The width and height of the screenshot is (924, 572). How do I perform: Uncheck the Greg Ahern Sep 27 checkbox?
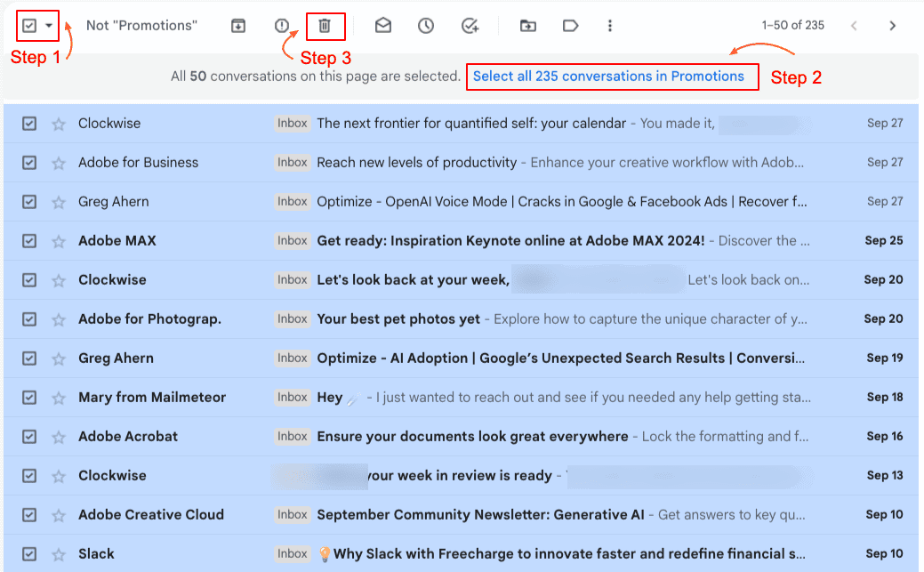(28, 202)
